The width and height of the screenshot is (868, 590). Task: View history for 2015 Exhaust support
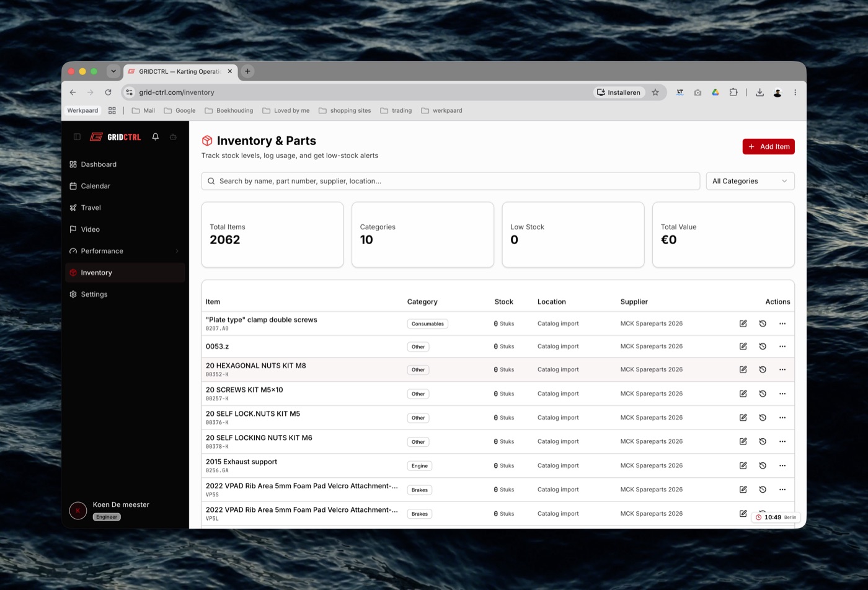tap(763, 465)
